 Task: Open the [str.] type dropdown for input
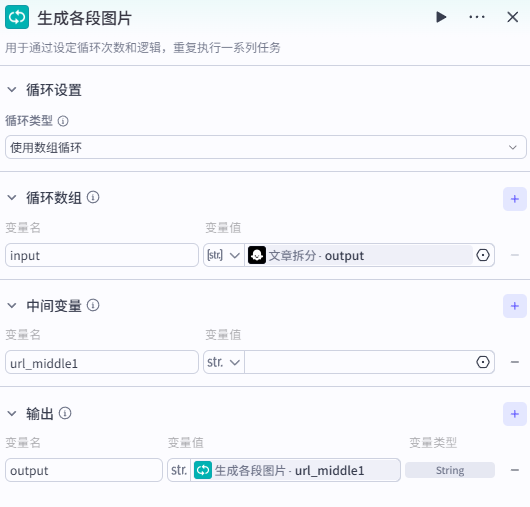click(223, 255)
